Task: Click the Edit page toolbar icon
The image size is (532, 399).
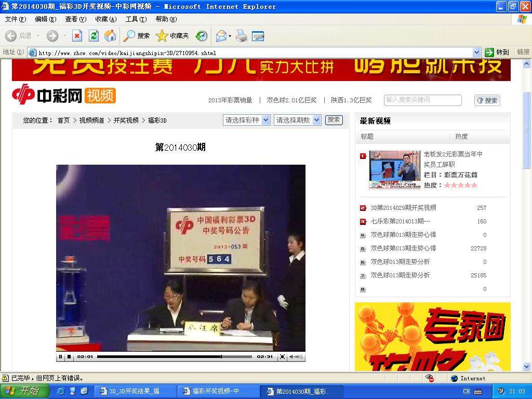Action: pyautogui.click(x=258, y=36)
